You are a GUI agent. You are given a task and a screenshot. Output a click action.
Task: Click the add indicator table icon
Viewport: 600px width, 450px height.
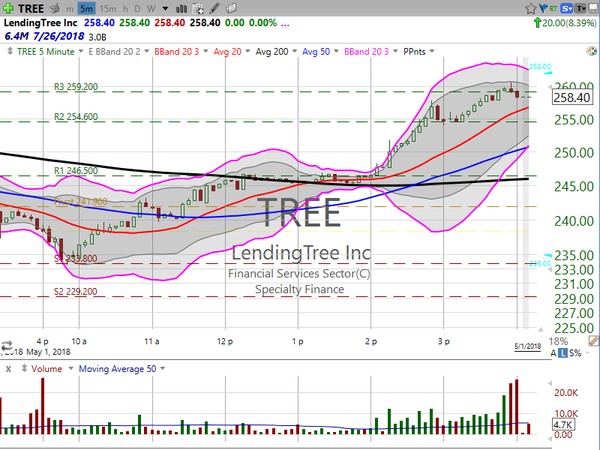198,8
